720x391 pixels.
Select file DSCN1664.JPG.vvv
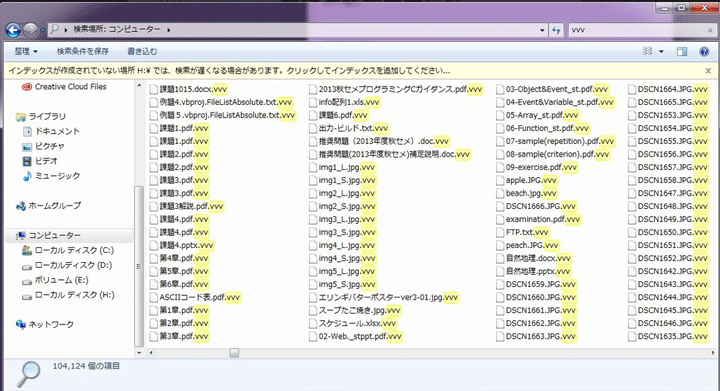pos(668,89)
